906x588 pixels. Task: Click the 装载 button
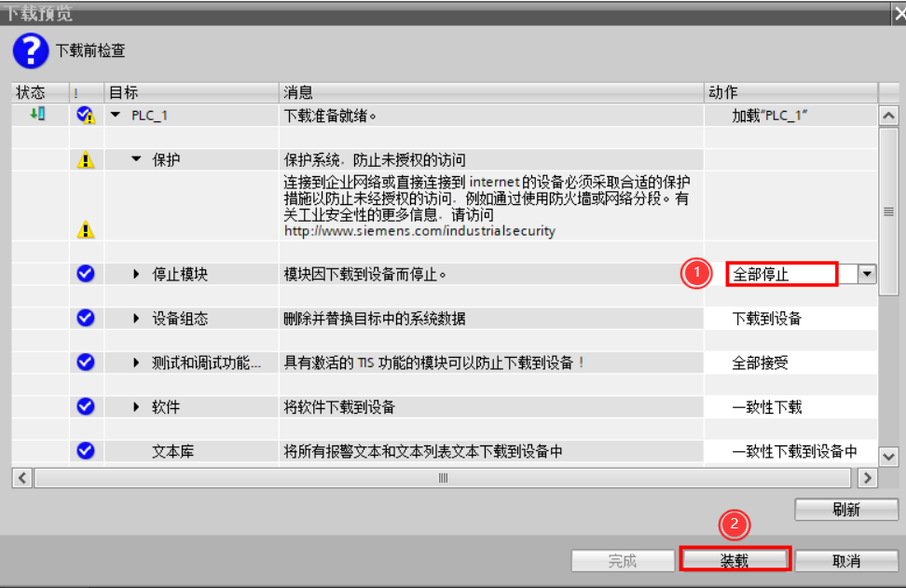click(x=735, y=560)
